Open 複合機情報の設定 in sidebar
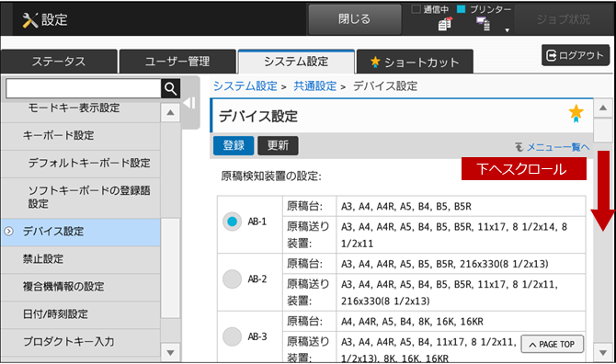Viewport: 616px width, 364px height. (x=81, y=287)
